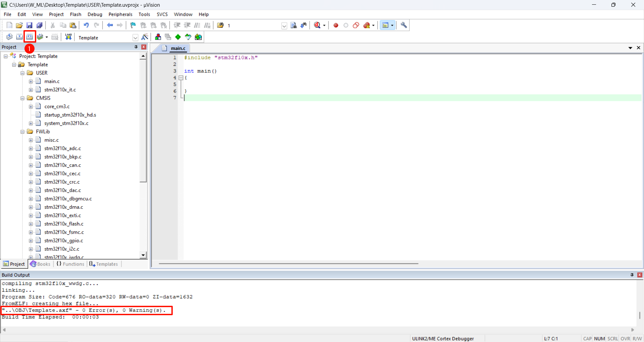Pin the Project panel

(136, 47)
